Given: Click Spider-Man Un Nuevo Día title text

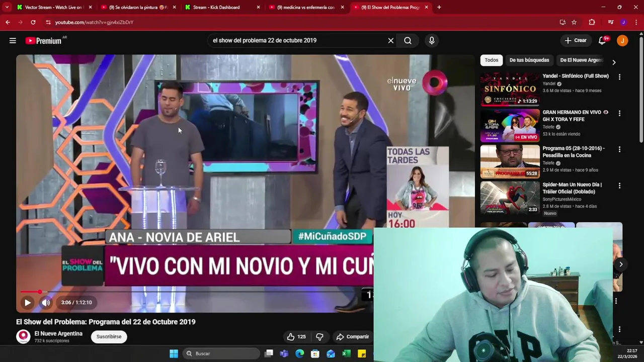Looking at the screenshot, I should (x=572, y=188).
